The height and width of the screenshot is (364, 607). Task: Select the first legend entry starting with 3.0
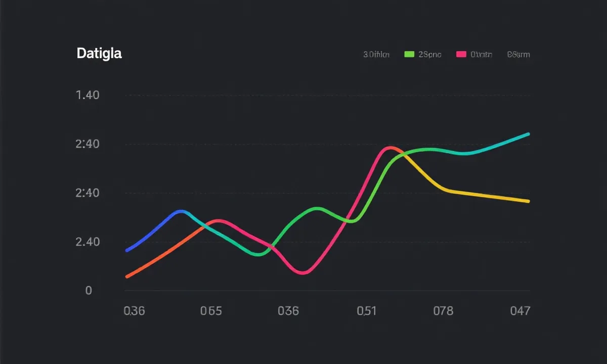[x=376, y=55]
